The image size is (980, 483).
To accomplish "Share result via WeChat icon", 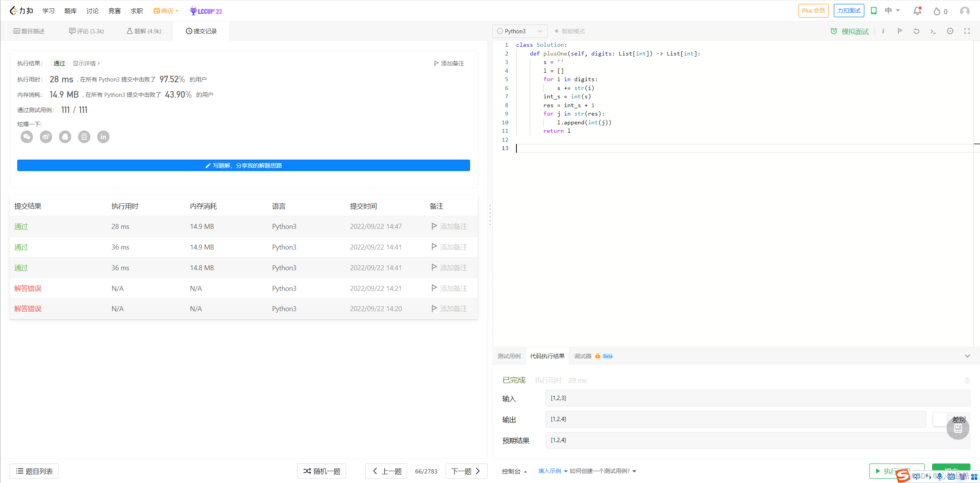I will (x=27, y=137).
